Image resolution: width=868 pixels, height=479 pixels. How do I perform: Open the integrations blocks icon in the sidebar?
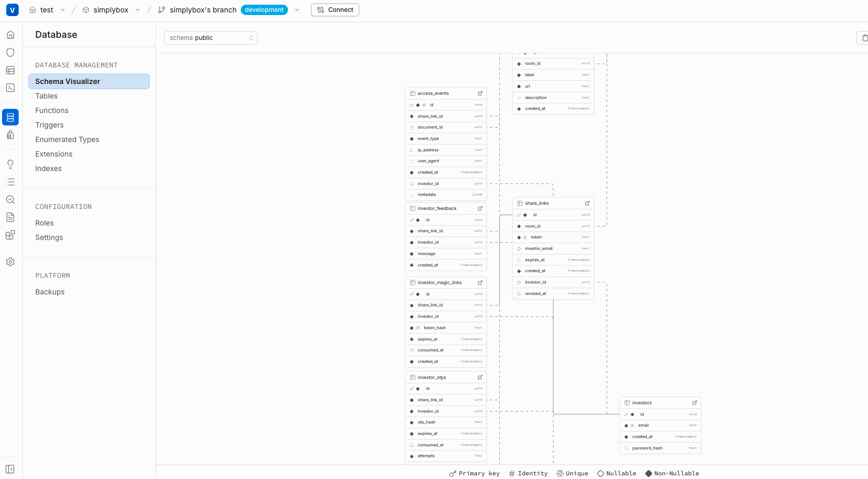(10, 235)
